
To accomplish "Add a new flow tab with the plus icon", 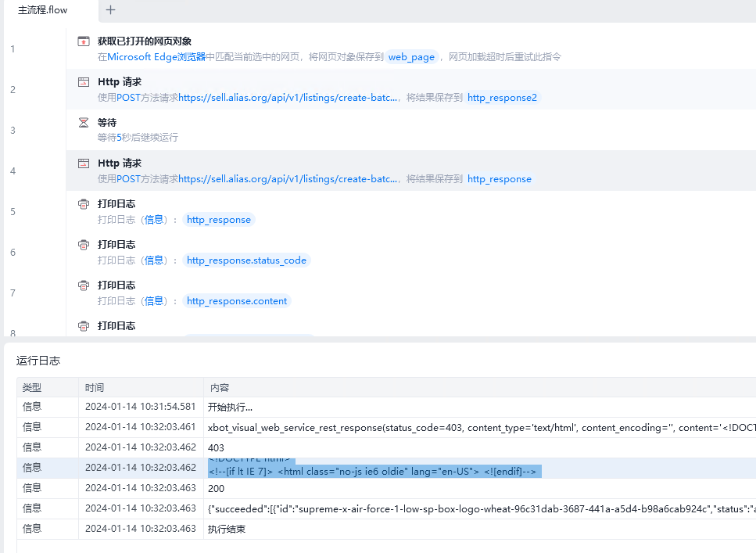I will pos(110,10).
